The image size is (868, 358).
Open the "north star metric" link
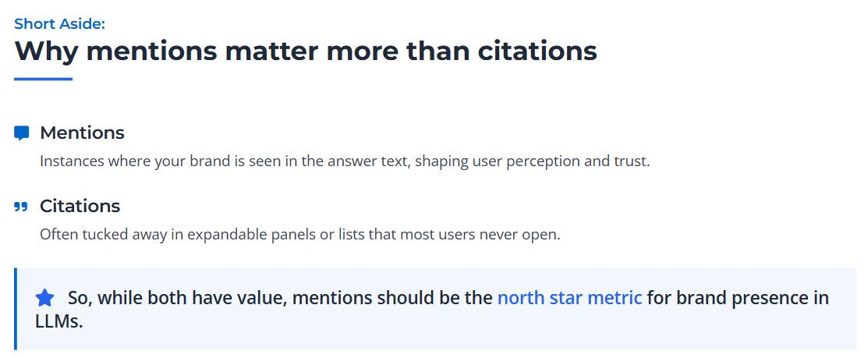coord(569,298)
